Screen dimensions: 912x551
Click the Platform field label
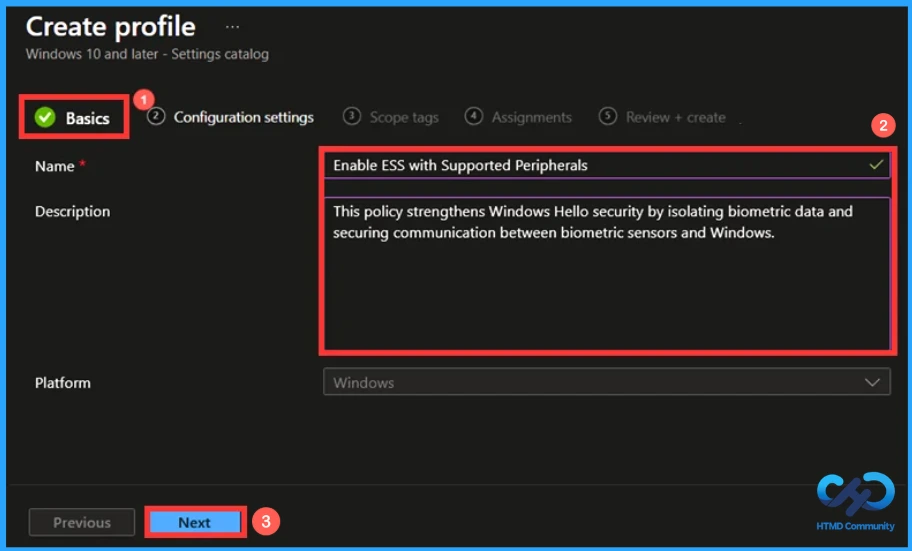63,383
